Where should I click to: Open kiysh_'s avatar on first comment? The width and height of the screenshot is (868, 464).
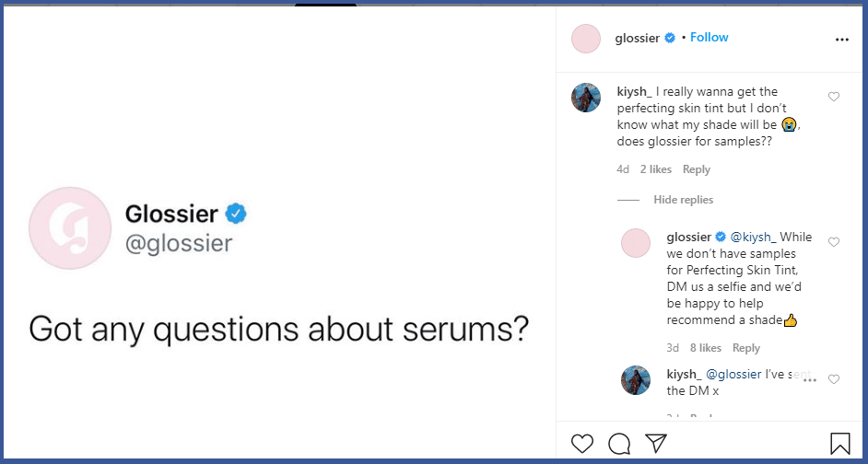(586, 98)
